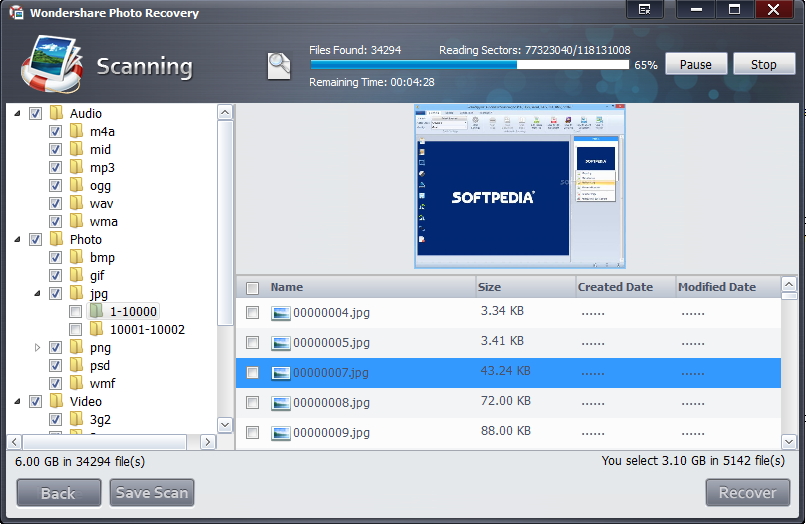
Task: Click the 10001-10002 folder icon
Action: pyautogui.click(x=97, y=329)
